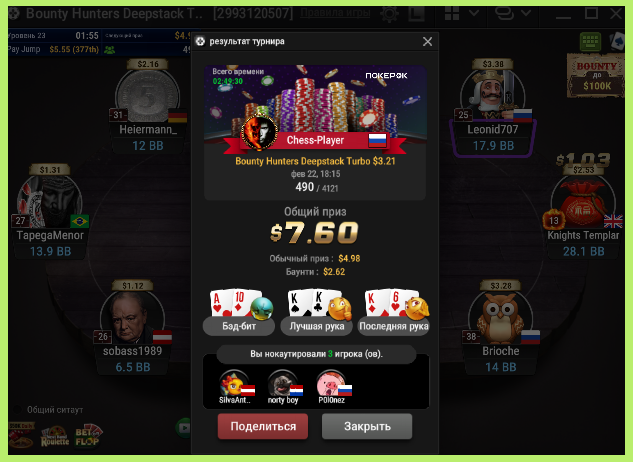Expand the grid layout dropdown arrow
The height and width of the screenshot is (462, 633).
pyautogui.click(x=474, y=13)
